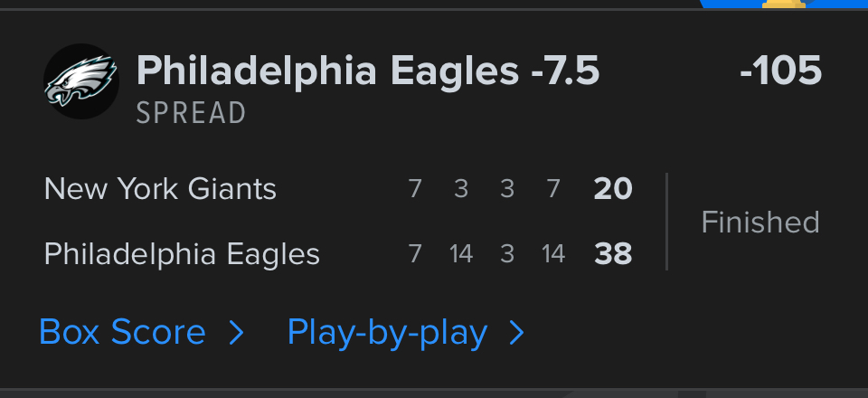Click the Giants first quarter score
The height and width of the screenshot is (398, 868).
click(415, 189)
